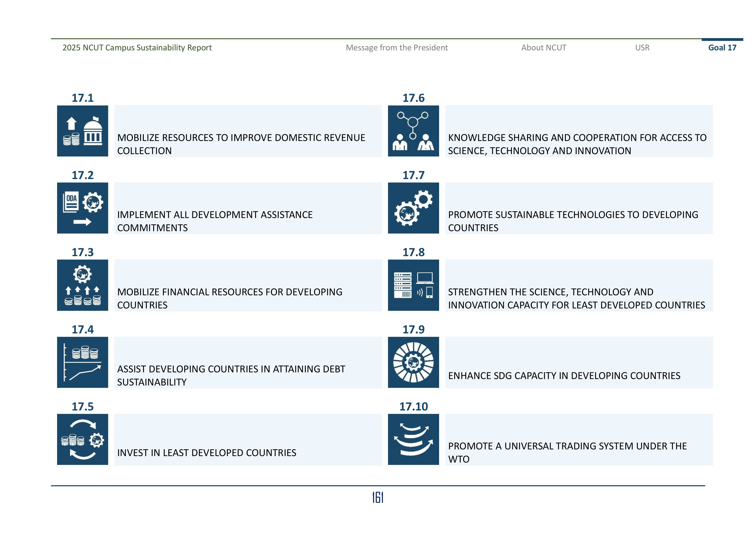Click the 17.10 heading number
The image size is (756, 534).
[x=413, y=407]
